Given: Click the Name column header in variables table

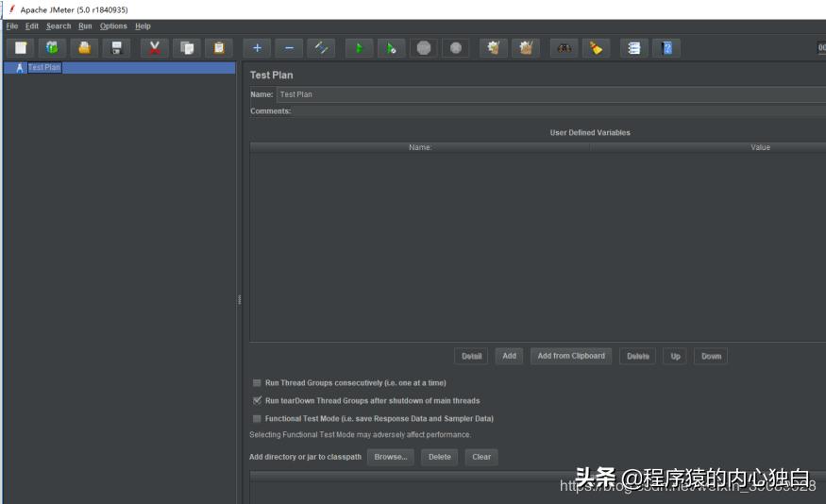Looking at the screenshot, I should point(420,147).
